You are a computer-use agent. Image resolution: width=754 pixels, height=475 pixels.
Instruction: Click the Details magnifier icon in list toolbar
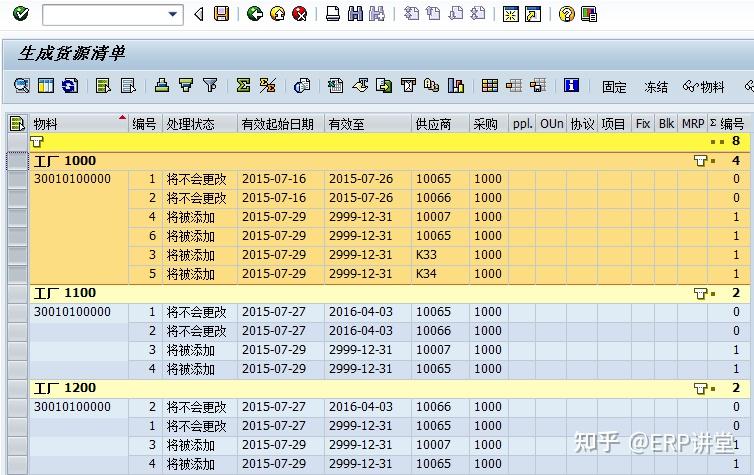[22, 86]
